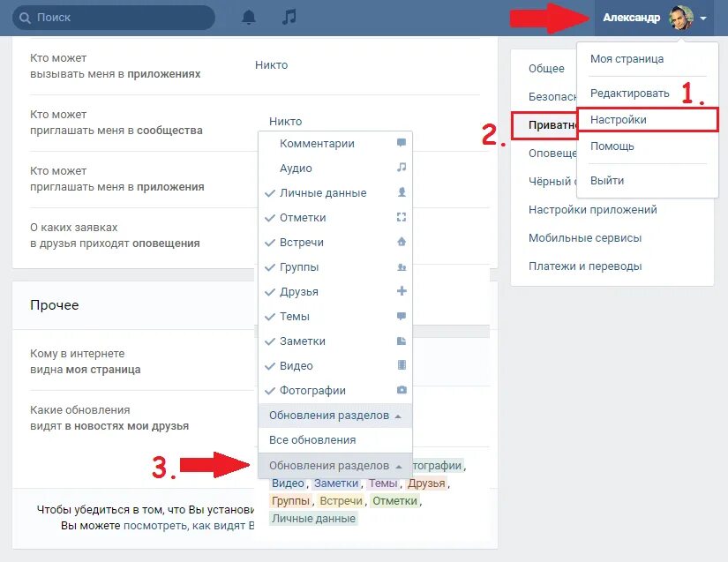The width and height of the screenshot is (728, 562).
Task: Click the Друзья tag in selected updates
Action: click(x=426, y=483)
